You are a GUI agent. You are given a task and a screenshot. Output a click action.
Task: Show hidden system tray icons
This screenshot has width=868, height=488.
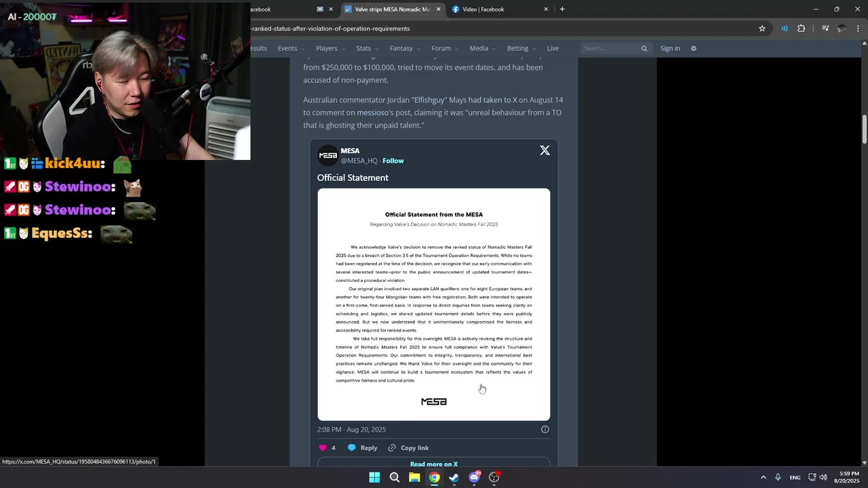coord(763,477)
